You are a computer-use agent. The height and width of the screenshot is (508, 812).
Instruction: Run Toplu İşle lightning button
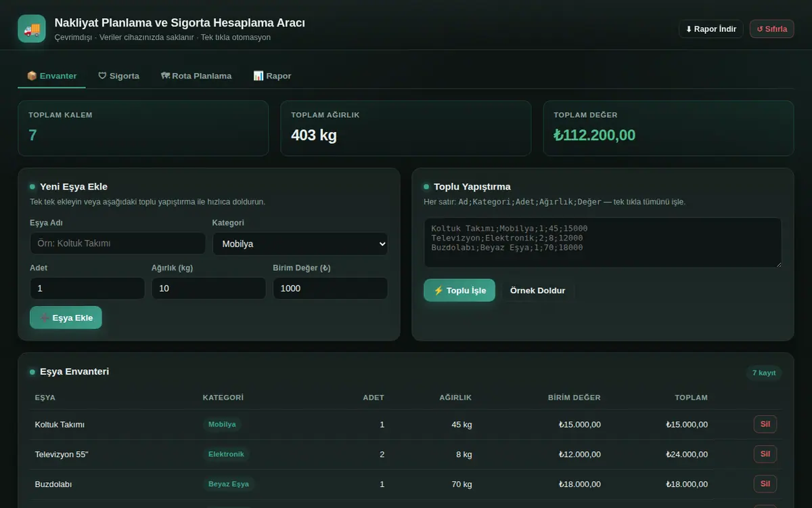click(459, 291)
